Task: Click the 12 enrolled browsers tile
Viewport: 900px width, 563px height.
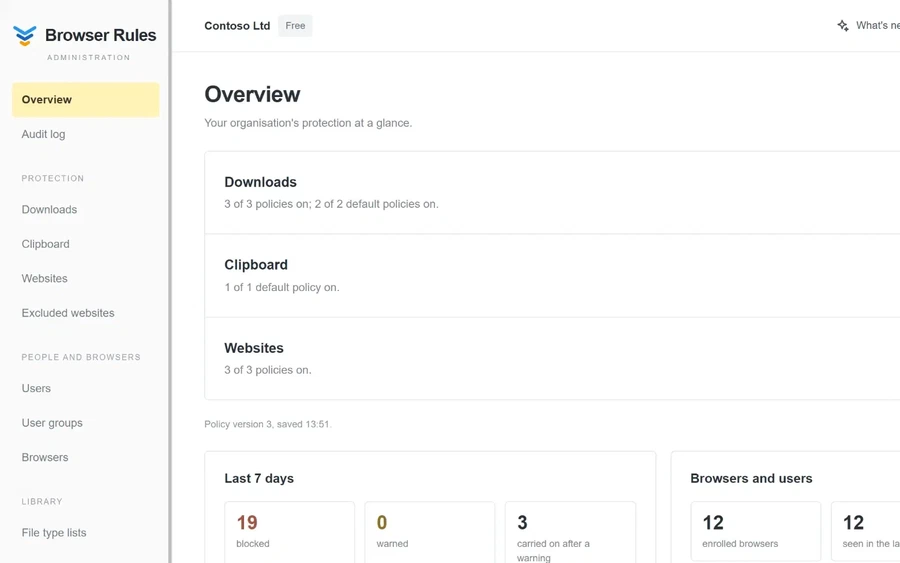Action: [x=755, y=531]
